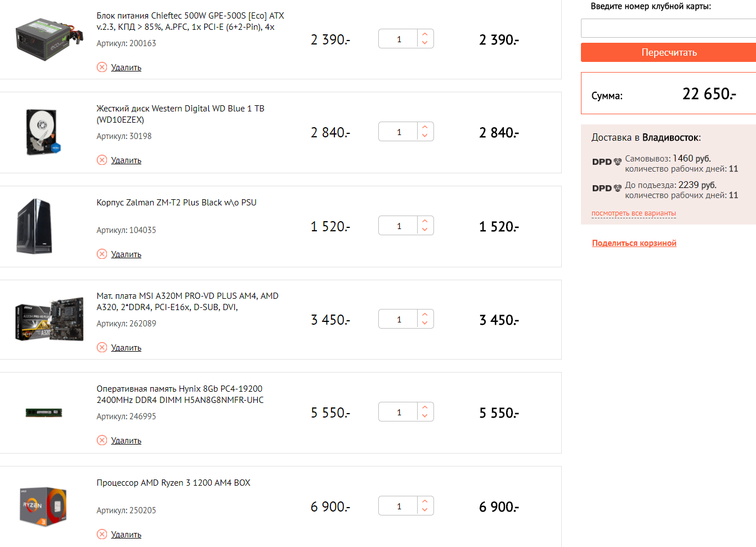Increase quantity of Zalman ZM-T2 case
Screen dimensions: 756x547
425,221
